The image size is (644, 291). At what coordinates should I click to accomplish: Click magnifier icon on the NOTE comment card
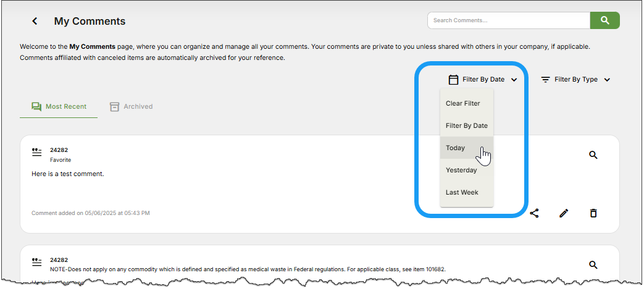click(x=593, y=265)
